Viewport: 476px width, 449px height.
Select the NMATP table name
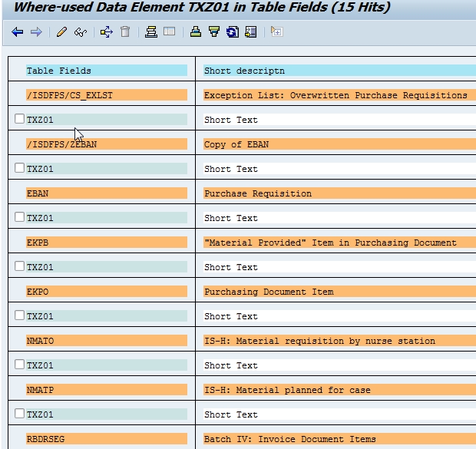(40, 390)
